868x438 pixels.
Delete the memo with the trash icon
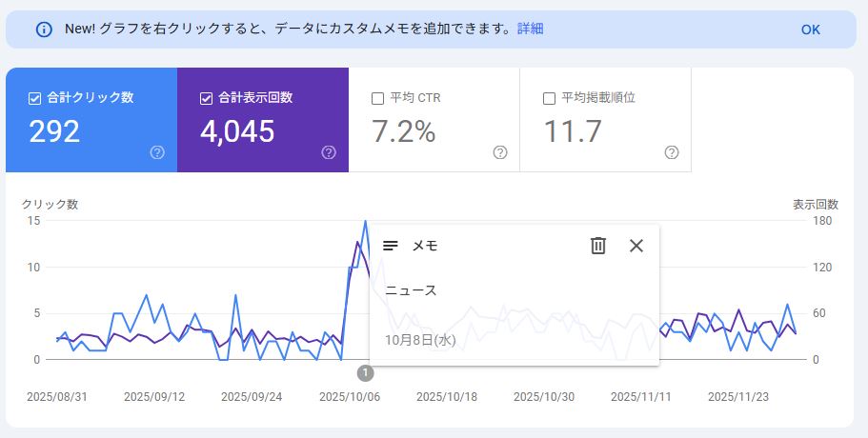pyautogui.click(x=598, y=246)
